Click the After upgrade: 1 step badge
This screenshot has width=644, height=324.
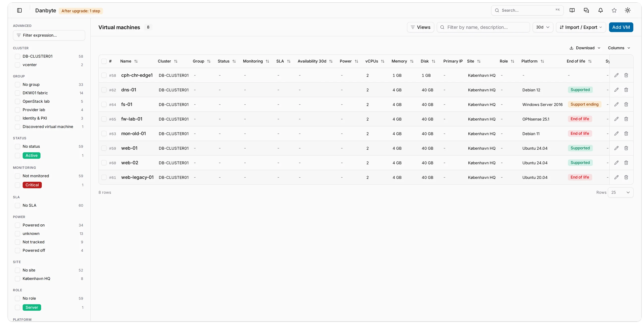pyautogui.click(x=81, y=11)
